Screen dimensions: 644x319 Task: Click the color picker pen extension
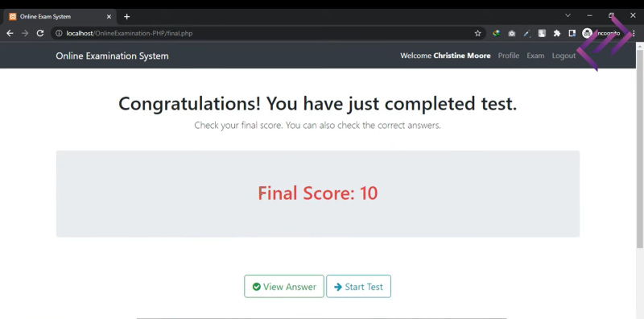click(x=526, y=33)
